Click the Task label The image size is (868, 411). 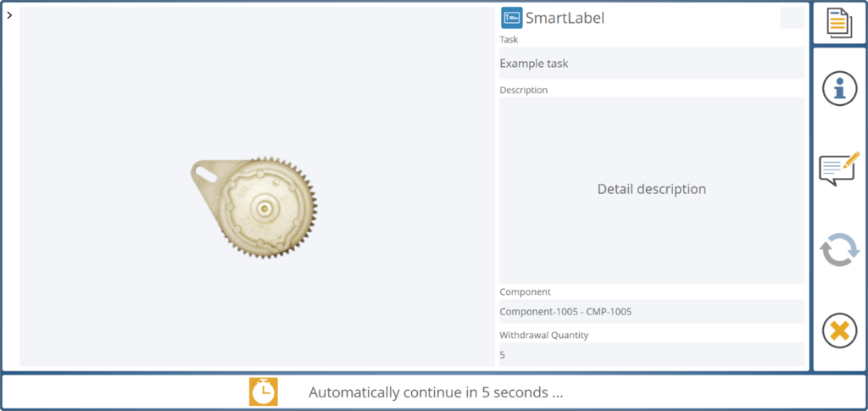(x=509, y=40)
